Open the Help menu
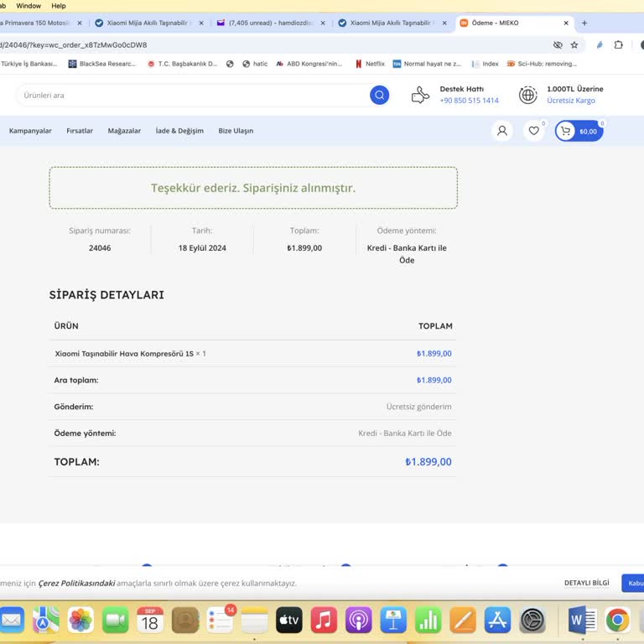Screen dimensions: 644x644 (x=59, y=6)
